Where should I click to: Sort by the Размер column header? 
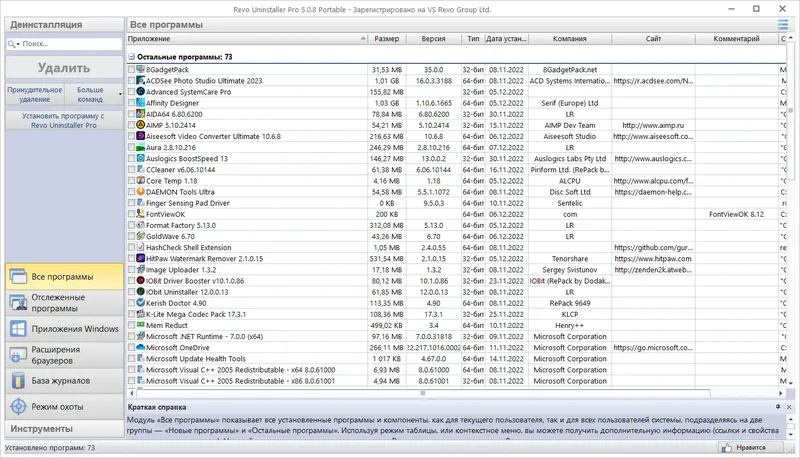387,39
